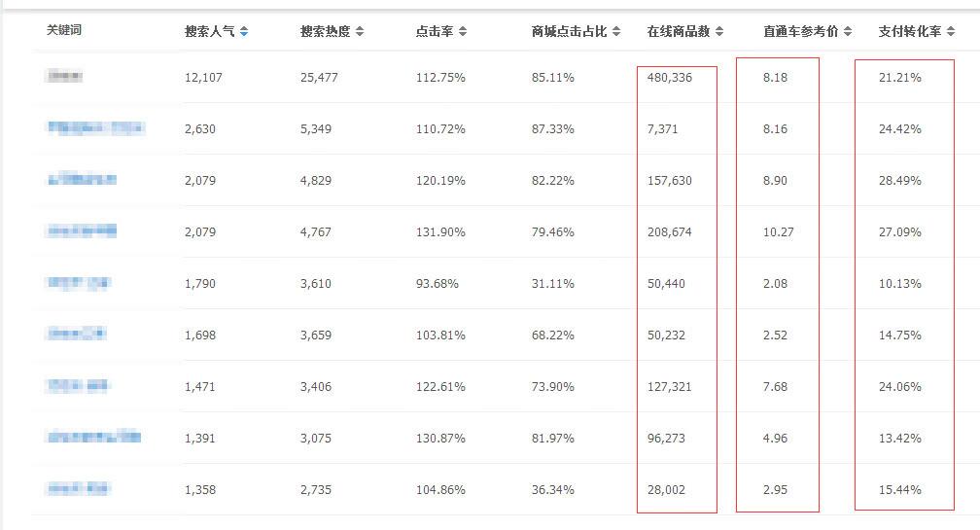The image size is (980, 530).
Task: Click the sort icon beside 商城点击占比
Action: tap(616, 32)
